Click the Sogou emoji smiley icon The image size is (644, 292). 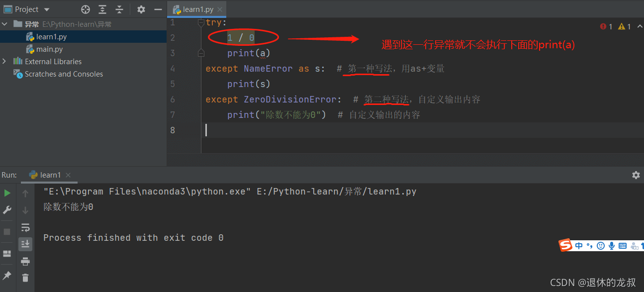click(x=601, y=245)
